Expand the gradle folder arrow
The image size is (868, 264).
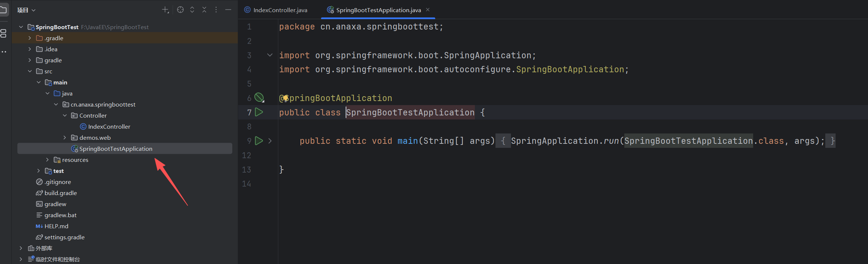(x=30, y=60)
